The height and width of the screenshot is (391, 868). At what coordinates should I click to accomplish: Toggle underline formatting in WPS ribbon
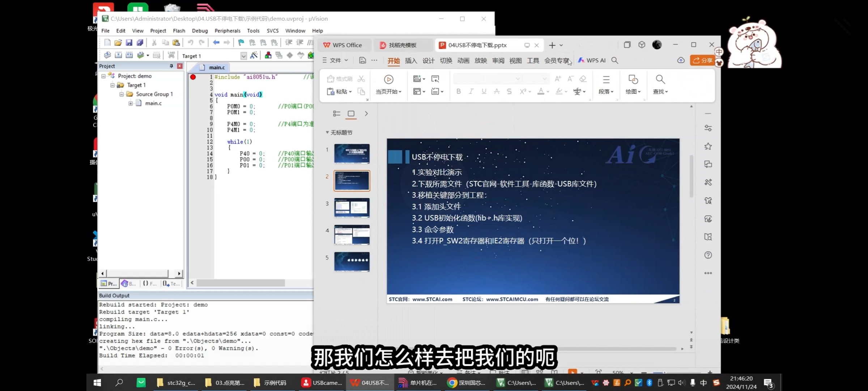484,92
